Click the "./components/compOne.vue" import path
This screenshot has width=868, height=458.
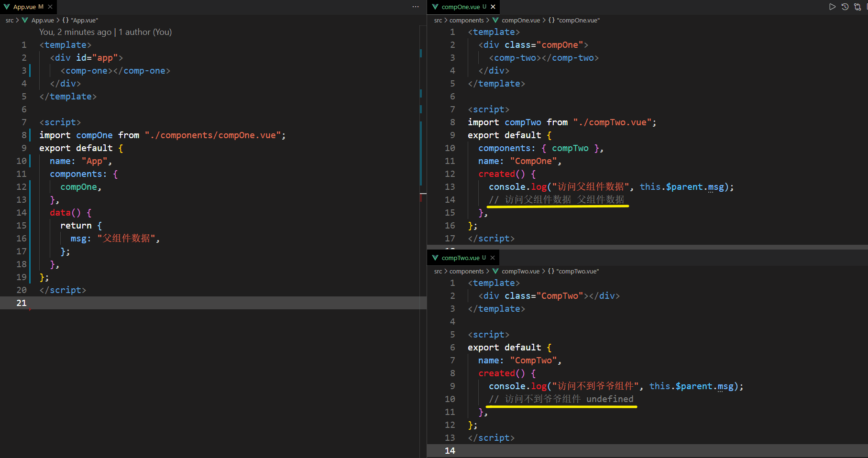tap(213, 135)
